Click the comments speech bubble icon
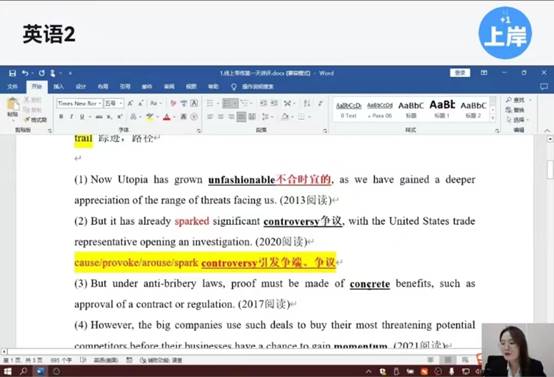The height and width of the screenshot is (377, 554). tap(544, 86)
